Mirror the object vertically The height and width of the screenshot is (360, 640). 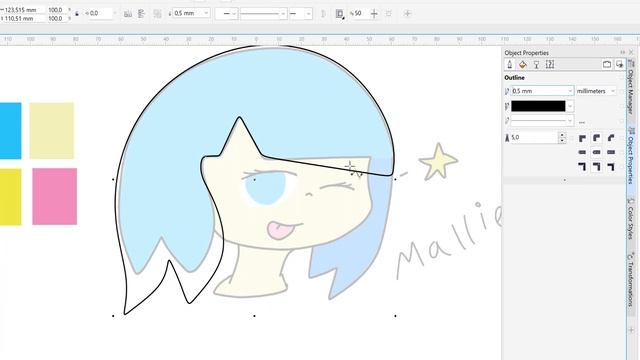pyautogui.click(x=141, y=13)
